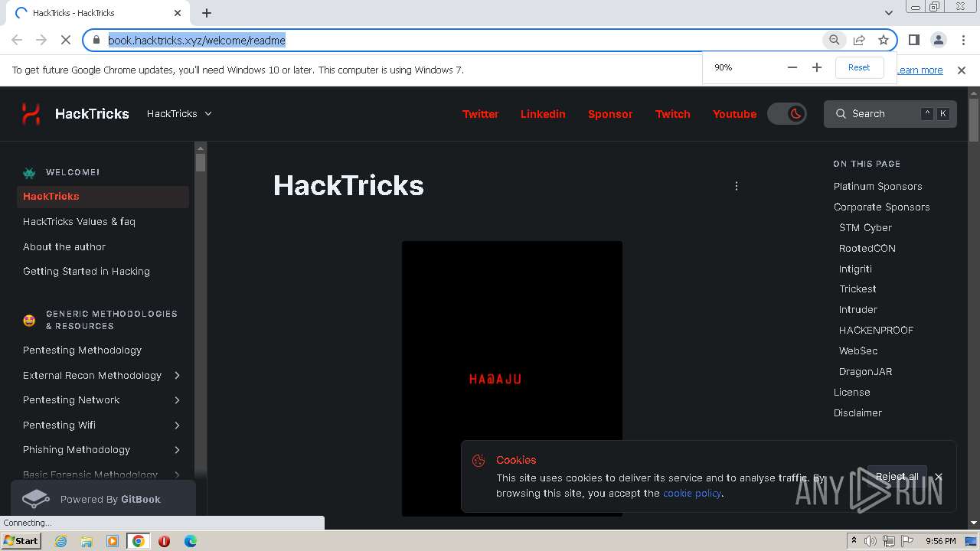Open HackTricks Values & faq page

79,221
